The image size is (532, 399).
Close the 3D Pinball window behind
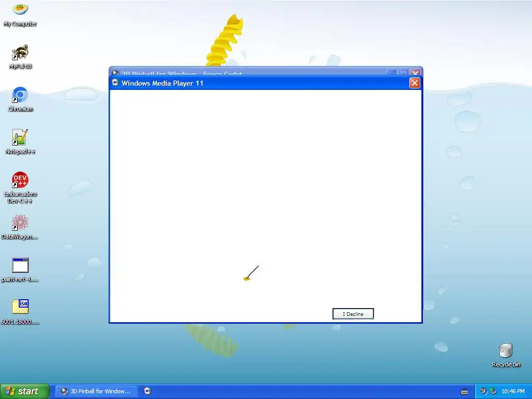click(415, 72)
